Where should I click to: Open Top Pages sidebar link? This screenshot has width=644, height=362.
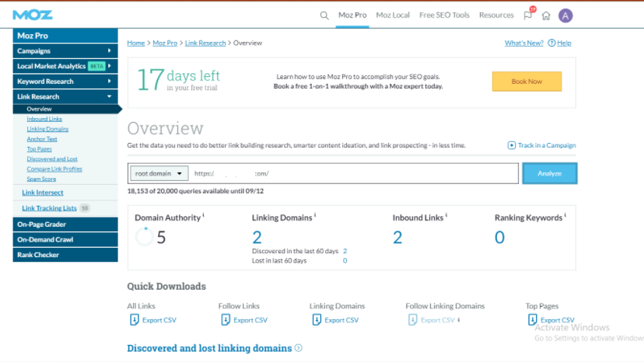(40, 149)
